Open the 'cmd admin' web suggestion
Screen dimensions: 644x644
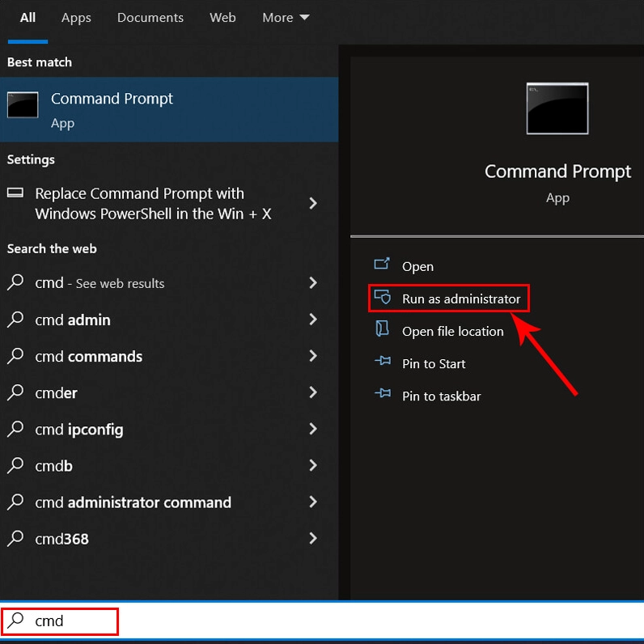169,319
